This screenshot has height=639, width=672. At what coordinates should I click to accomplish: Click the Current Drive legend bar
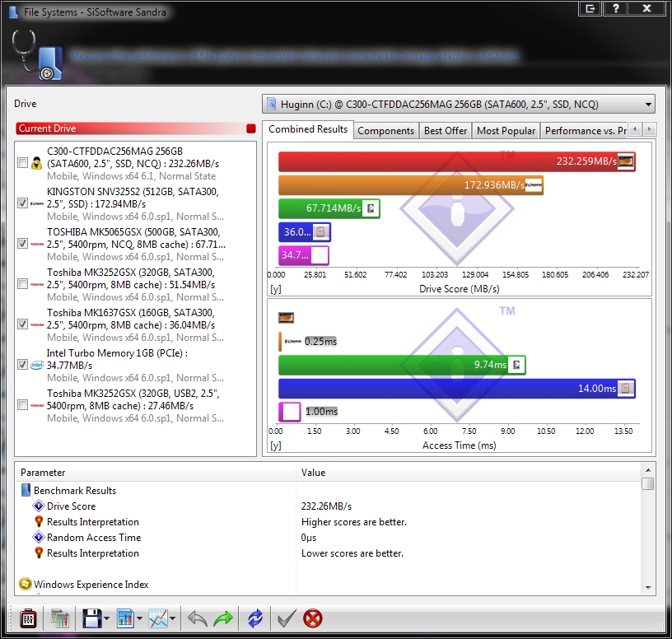click(136, 128)
